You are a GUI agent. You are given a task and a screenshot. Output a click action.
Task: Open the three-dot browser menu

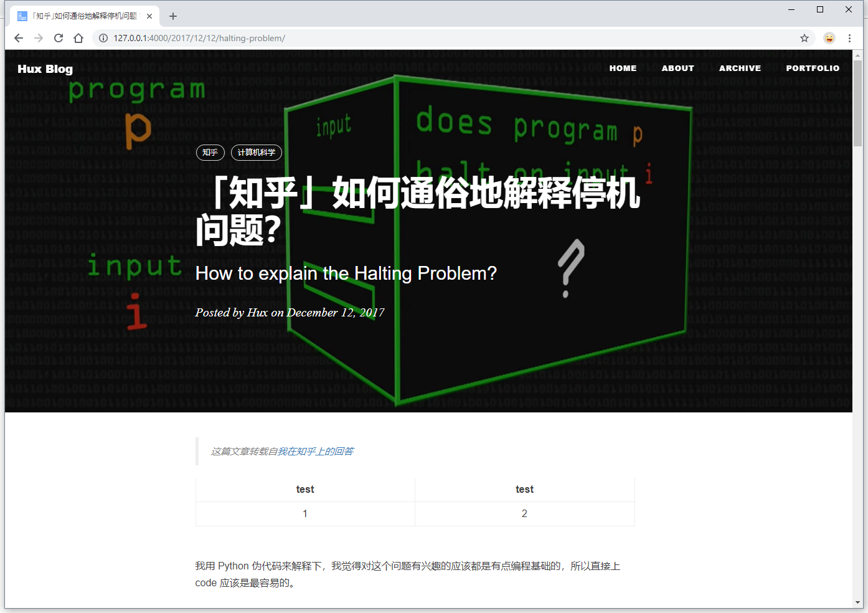point(850,38)
